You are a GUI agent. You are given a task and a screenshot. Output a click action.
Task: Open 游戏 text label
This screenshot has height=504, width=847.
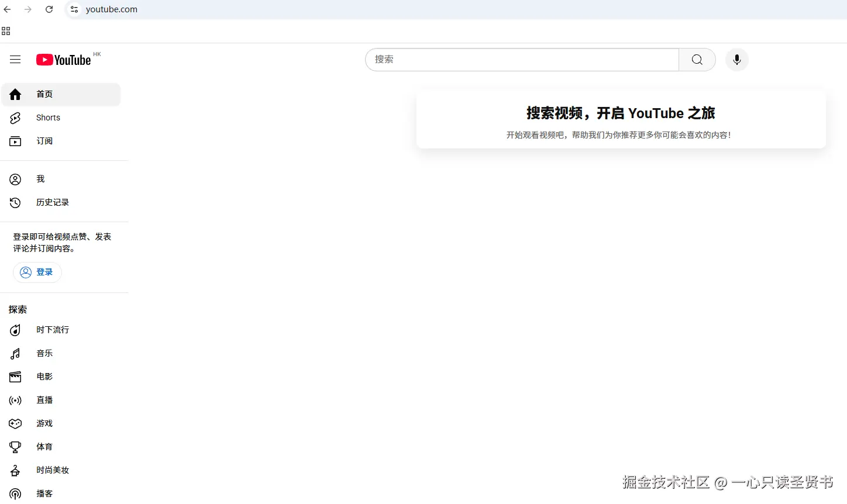[44, 423]
